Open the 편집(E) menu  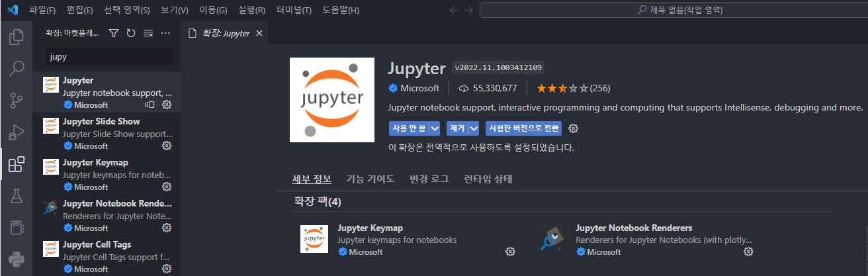tap(80, 10)
